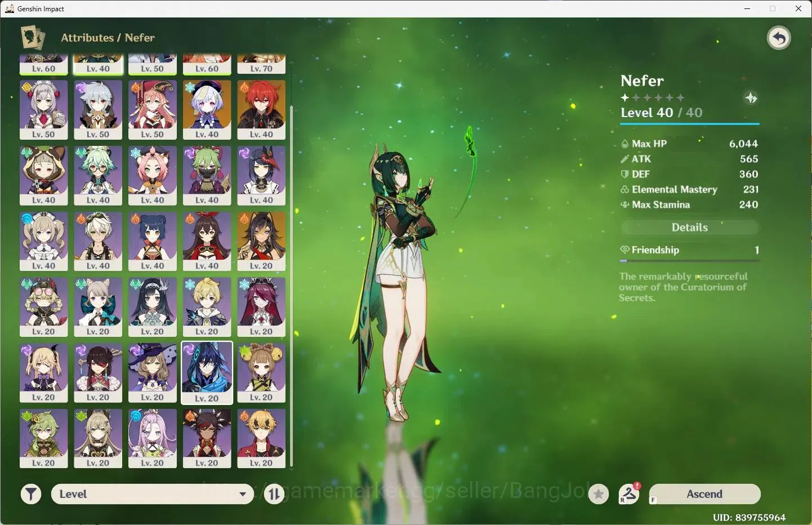Click the DEF 360 stat row
812x525 pixels.
[690, 174]
